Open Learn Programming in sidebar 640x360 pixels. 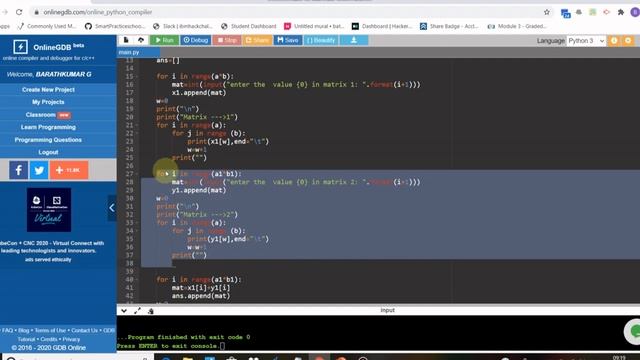click(48, 127)
